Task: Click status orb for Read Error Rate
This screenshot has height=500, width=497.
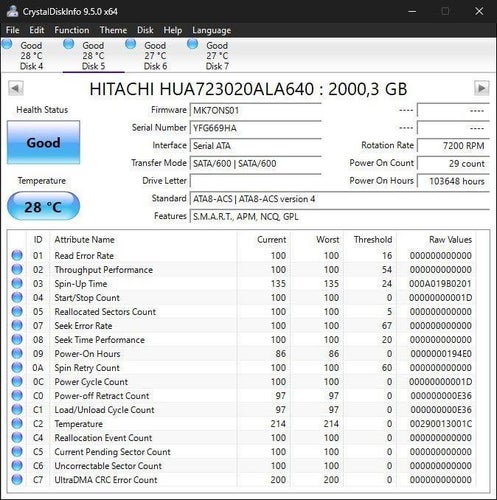Action: [17, 255]
